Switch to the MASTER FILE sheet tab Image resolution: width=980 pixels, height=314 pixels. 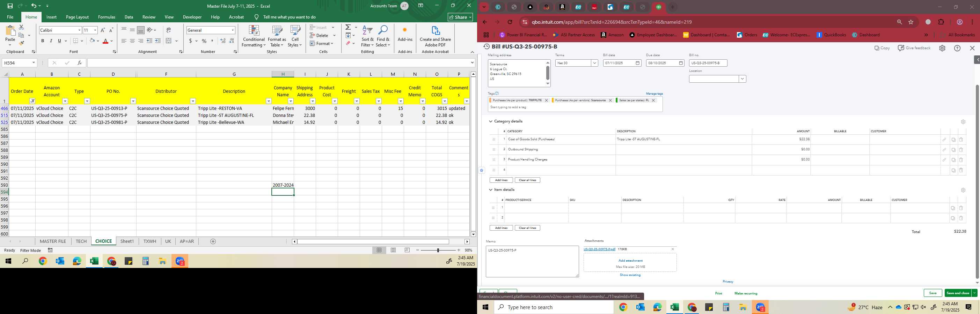53,241
